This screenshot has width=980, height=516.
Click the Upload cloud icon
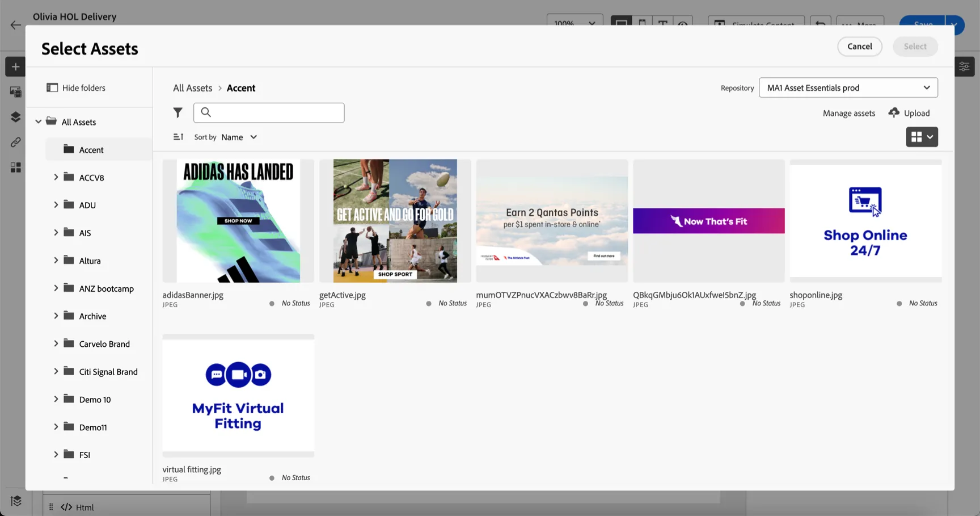coord(894,112)
